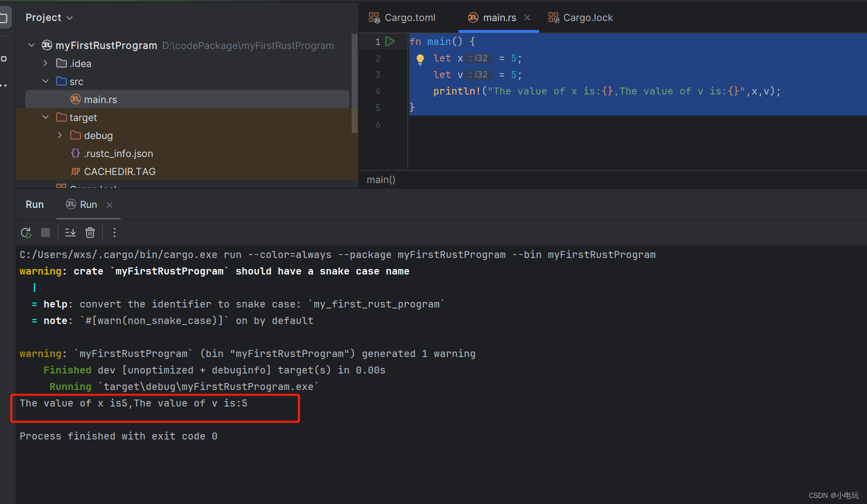Click the project tree vertical scrollbar

coord(355,82)
